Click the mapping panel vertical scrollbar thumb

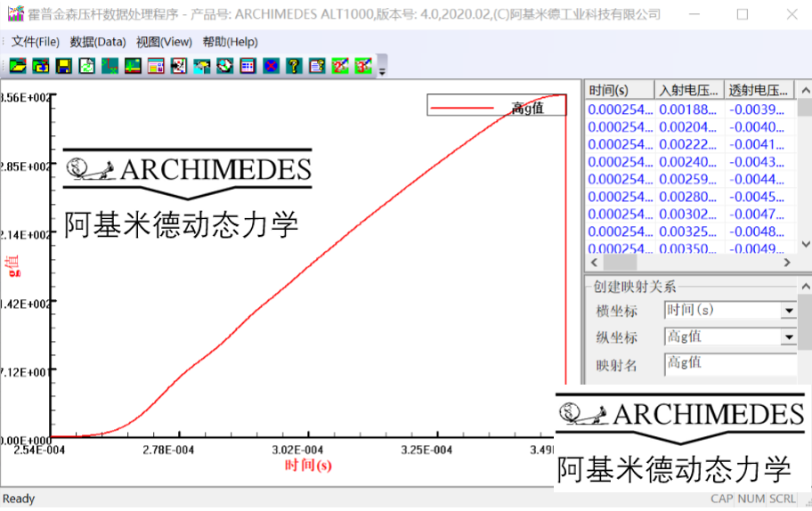[805, 322]
